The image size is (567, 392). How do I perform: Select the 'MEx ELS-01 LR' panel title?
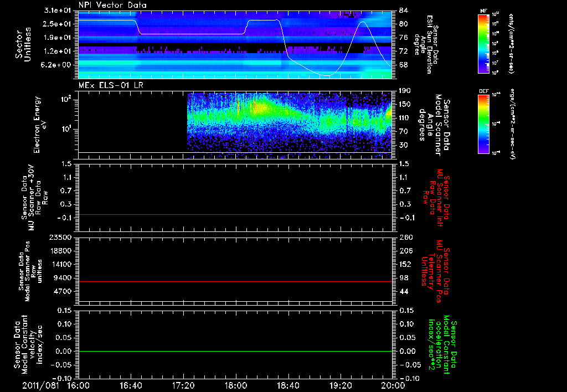pyautogui.click(x=111, y=85)
